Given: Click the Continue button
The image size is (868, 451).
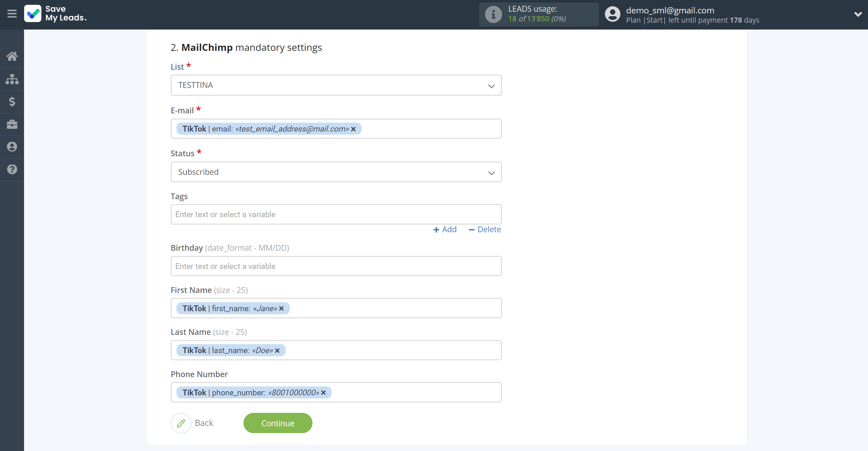Looking at the screenshot, I should (278, 423).
